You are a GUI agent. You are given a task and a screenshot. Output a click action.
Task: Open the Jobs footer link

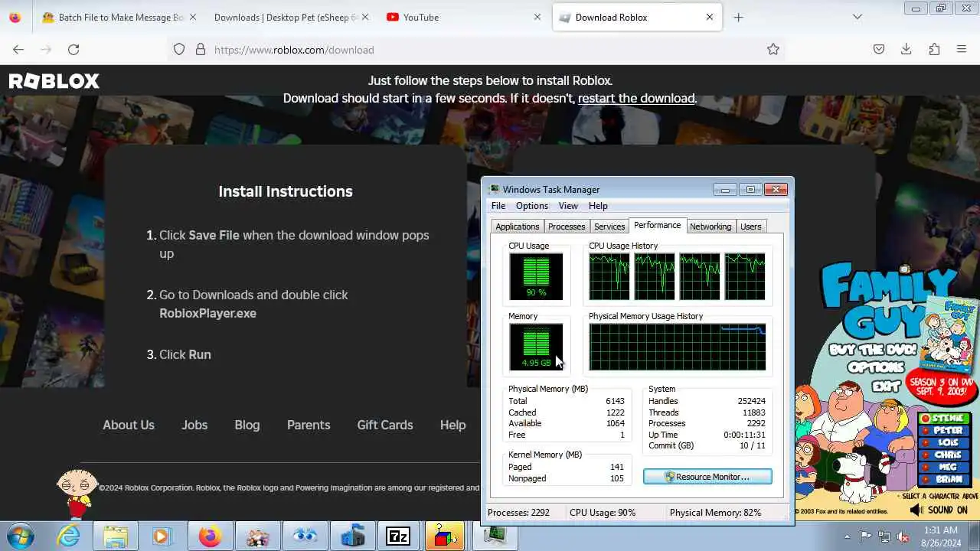pos(194,425)
